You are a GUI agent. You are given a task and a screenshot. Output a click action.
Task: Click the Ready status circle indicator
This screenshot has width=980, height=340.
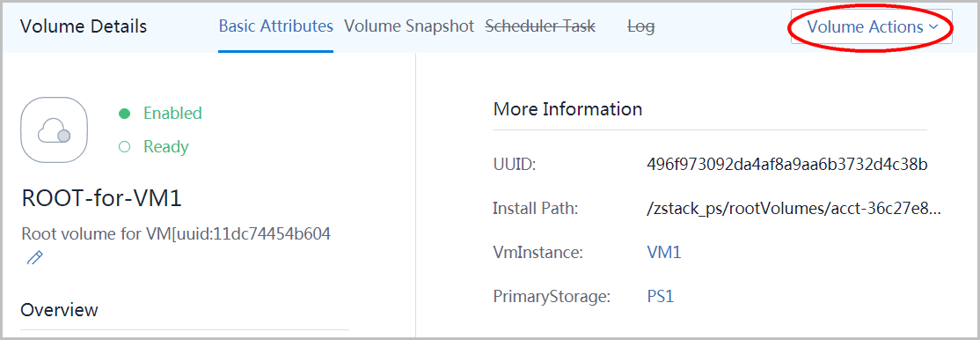(124, 146)
